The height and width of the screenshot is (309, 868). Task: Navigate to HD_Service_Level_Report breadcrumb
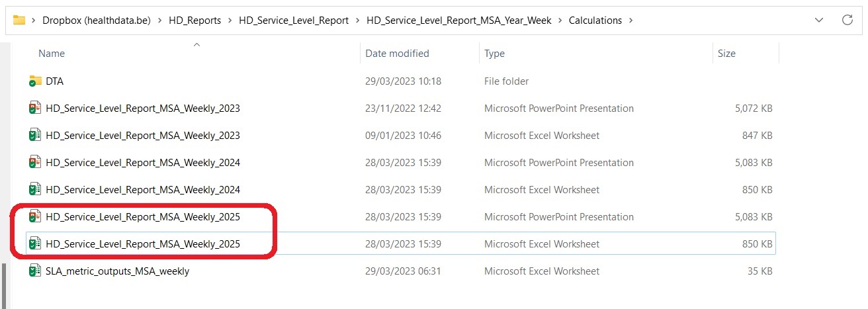tap(293, 21)
